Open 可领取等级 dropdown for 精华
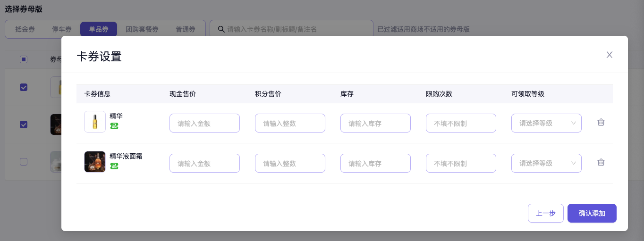Screen dimensions: 644x241 pyautogui.click(x=546, y=123)
